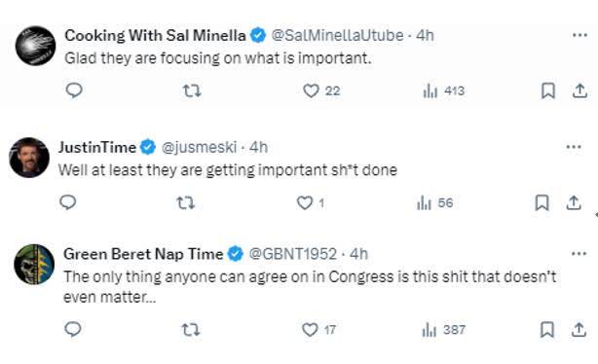
Task: Open @SalMinellaUtube profile handle
Action: click(337, 35)
